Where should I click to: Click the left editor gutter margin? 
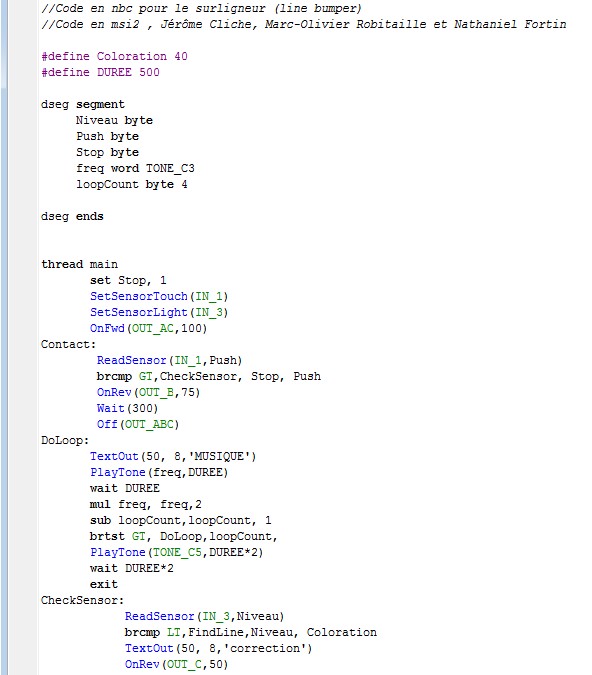click(x=22, y=338)
